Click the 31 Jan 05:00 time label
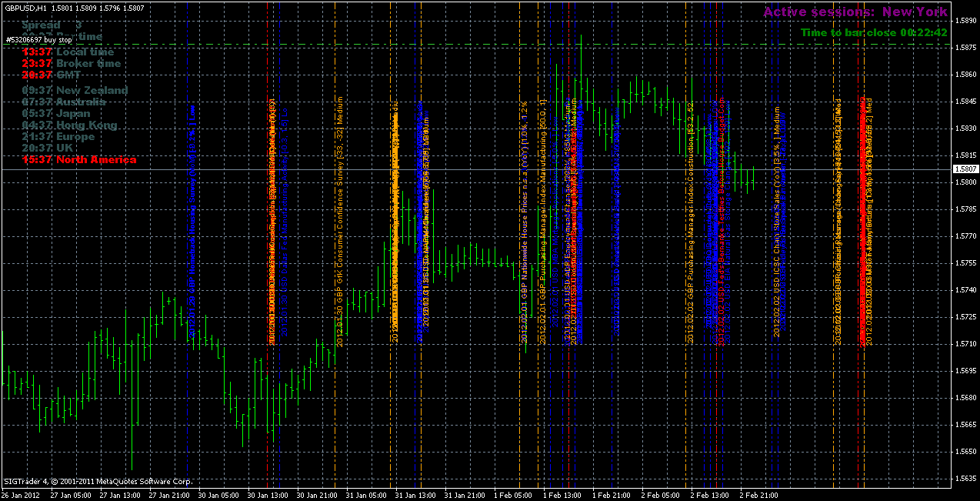Screen dimensions: 980x501 367,495
